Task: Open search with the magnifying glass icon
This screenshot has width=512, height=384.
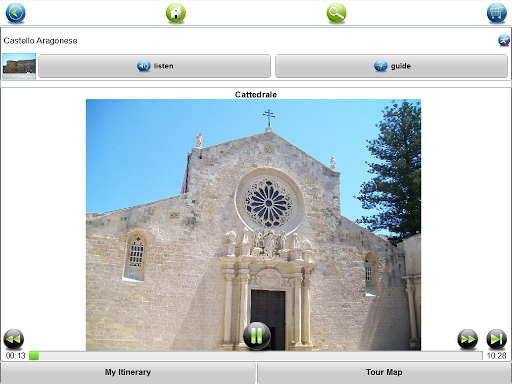Action: click(336, 13)
